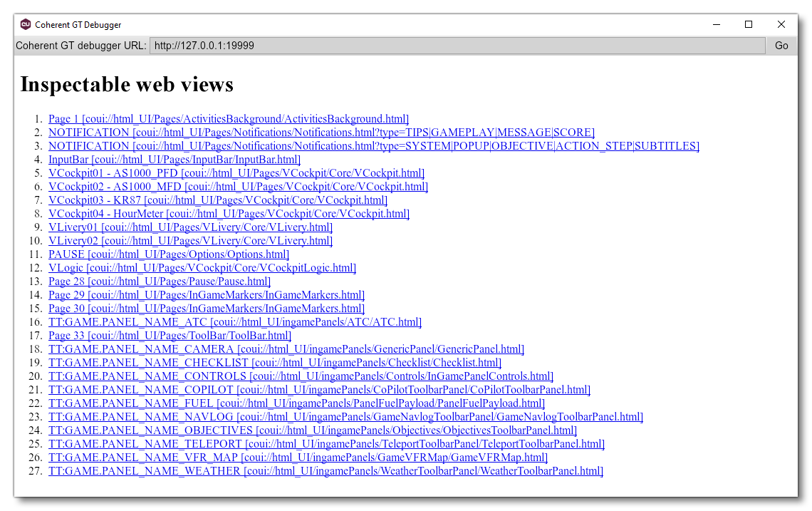Open the ActivitiesBackground Page 1 web view
The height and width of the screenshot is (511, 812).
point(228,118)
